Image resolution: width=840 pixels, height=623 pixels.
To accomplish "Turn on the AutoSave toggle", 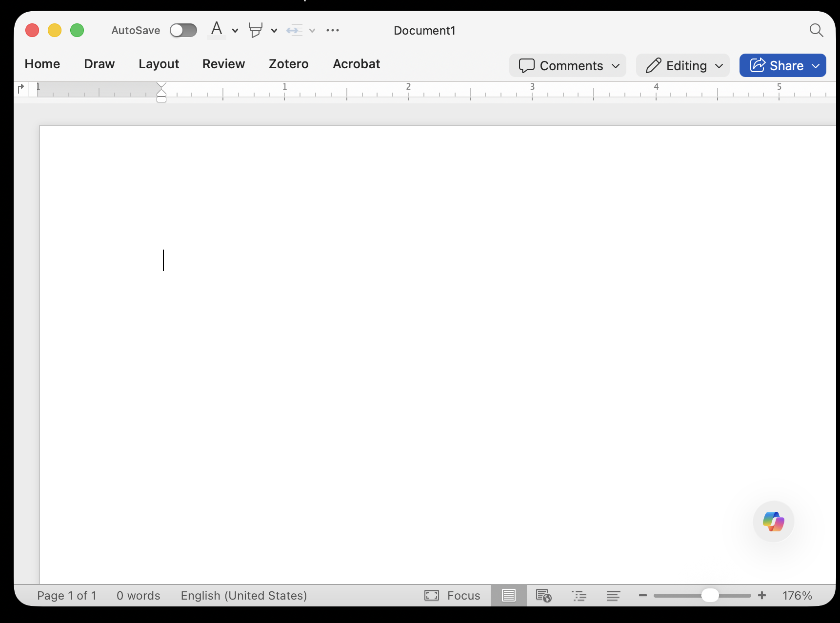I will [183, 30].
